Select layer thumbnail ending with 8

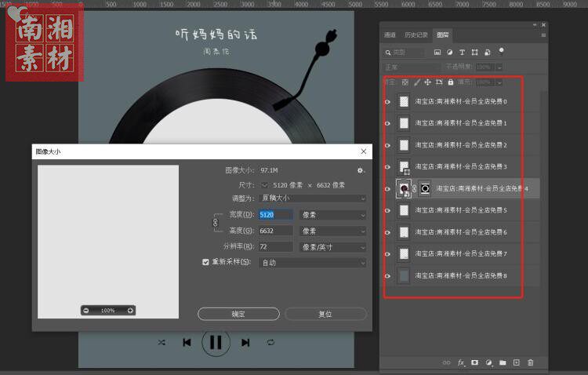point(404,276)
